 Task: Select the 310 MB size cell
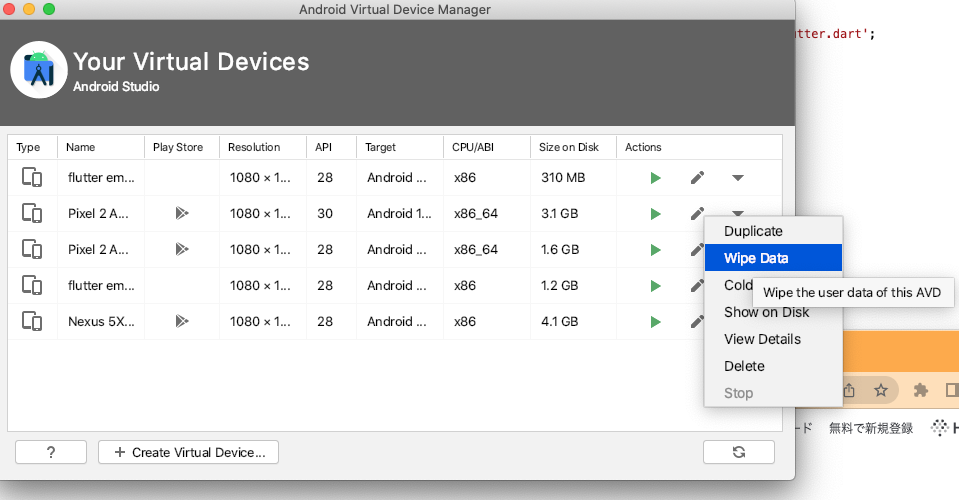point(573,177)
